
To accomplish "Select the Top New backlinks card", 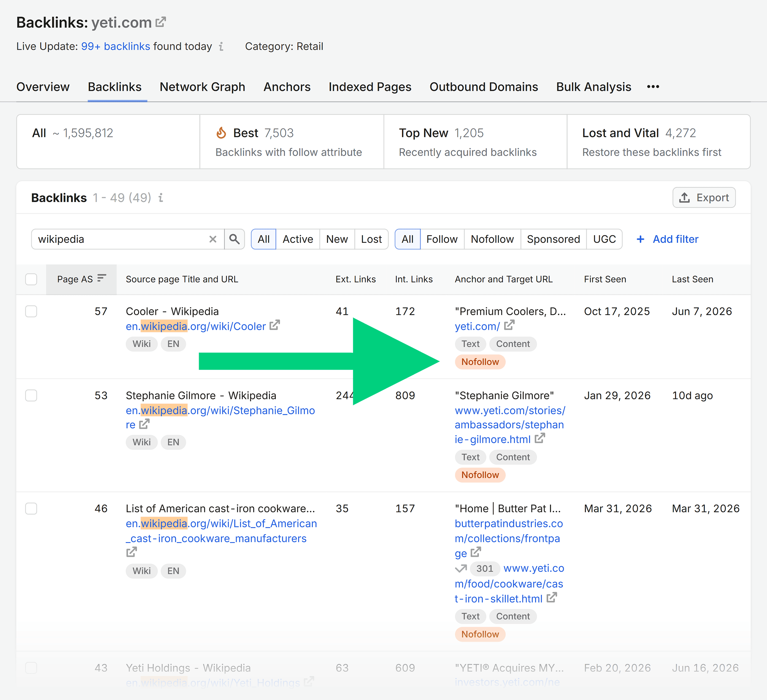I will pyautogui.click(x=476, y=141).
